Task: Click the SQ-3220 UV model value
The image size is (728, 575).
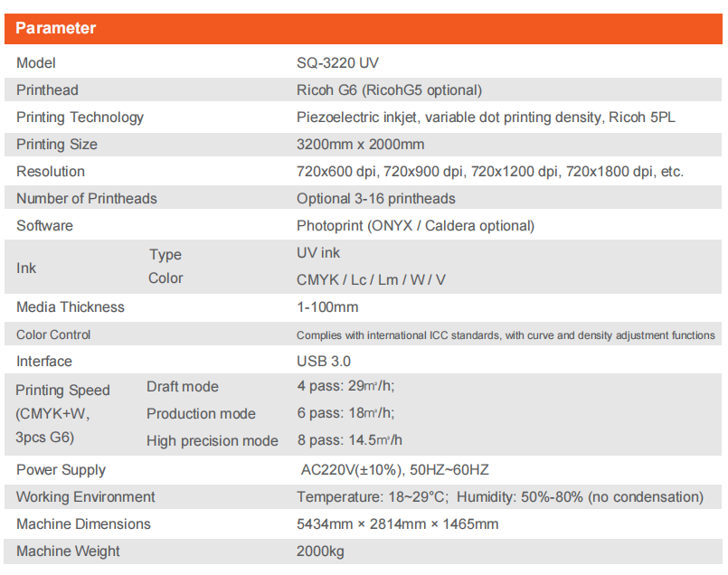Action: (x=337, y=63)
